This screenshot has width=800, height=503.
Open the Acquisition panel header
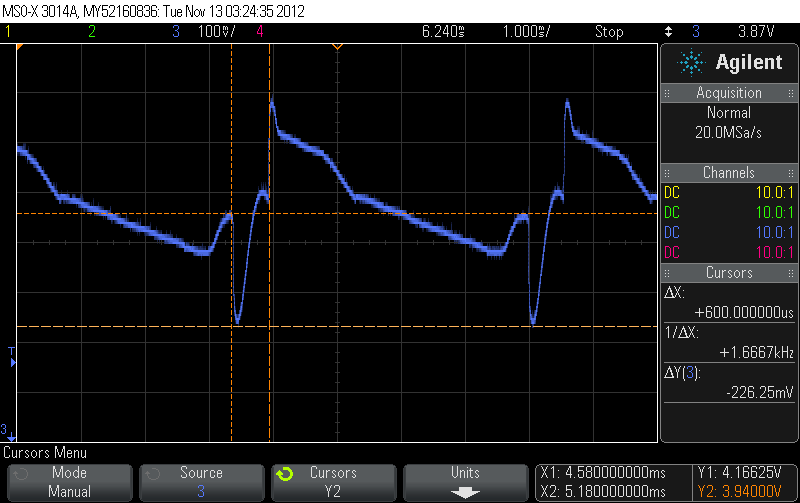tap(729, 93)
